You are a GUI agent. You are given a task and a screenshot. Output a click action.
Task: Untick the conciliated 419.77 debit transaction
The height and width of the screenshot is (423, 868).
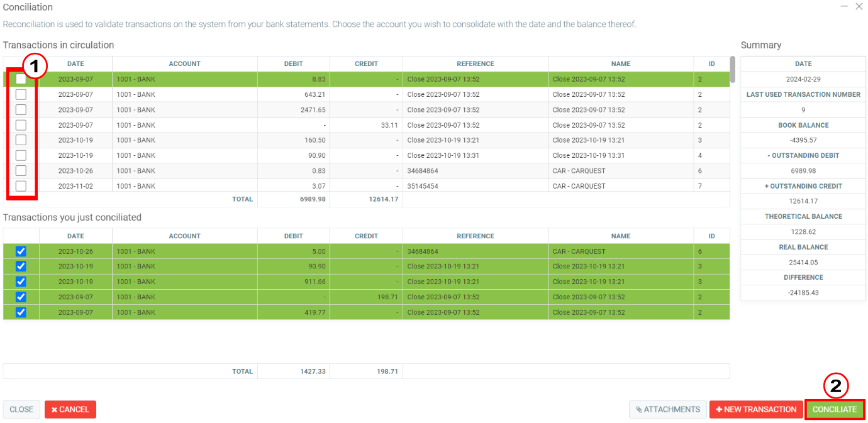coord(21,312)
